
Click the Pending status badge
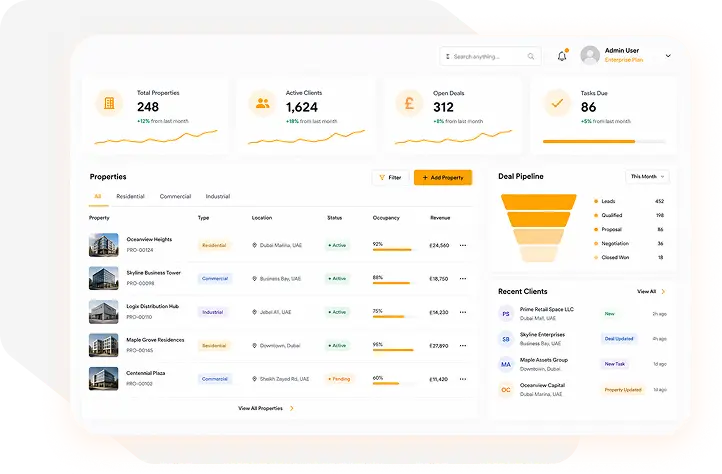[x=339, y=379]
